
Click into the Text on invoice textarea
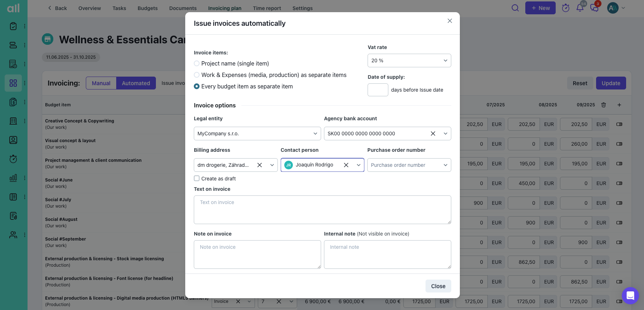pos(322,210)
